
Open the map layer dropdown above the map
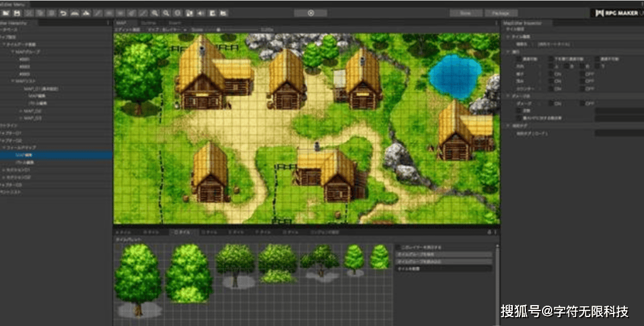[x=167, y=30]
